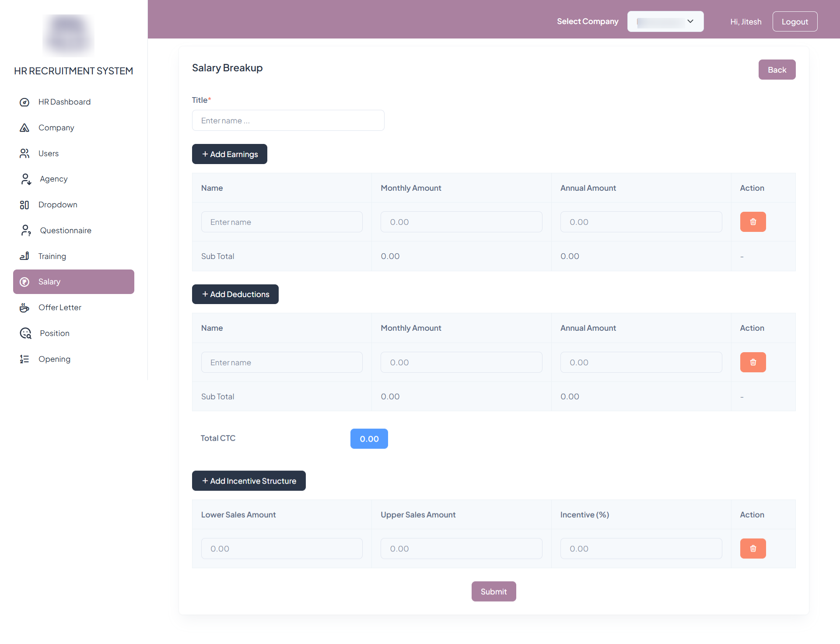Open Offer Letter menu item
The image size is (840, 644).
coord(73,308)
